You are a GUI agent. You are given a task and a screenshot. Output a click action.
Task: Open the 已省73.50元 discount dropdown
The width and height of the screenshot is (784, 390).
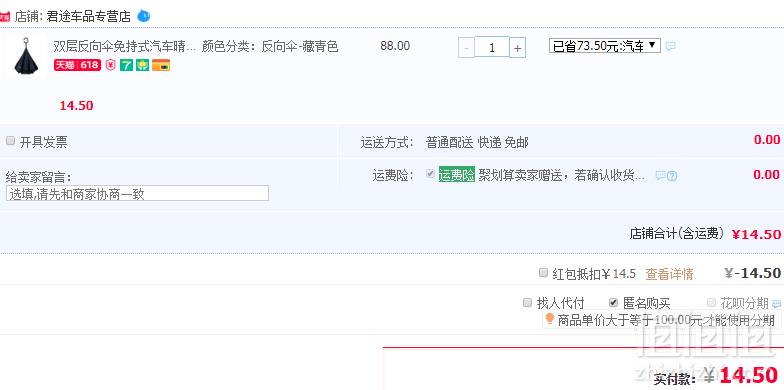(605, 46)
